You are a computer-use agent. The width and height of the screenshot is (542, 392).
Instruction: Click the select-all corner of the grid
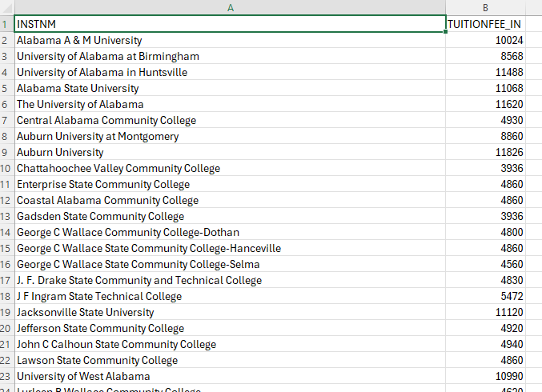(x=6, y=7)
